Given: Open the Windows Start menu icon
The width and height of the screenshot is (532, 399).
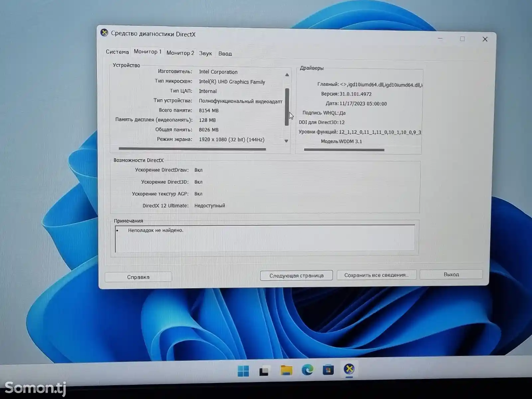Looking at the screenshot, I should (x=243, y=371).
